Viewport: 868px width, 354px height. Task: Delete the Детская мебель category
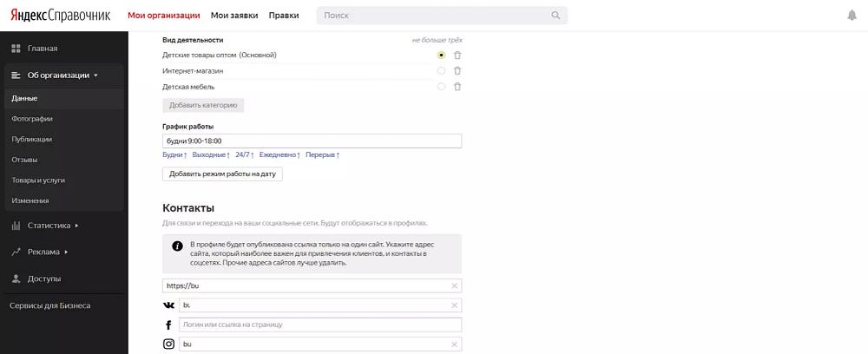[457, 87]
